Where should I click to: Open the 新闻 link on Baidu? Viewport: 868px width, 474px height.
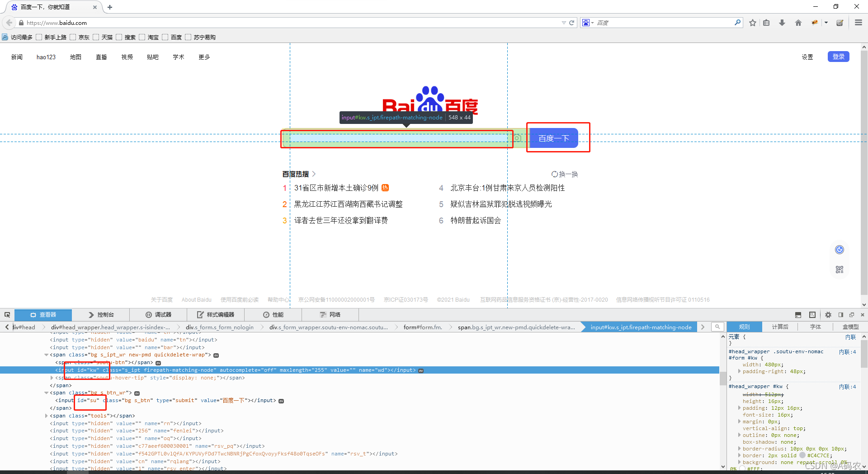(x=17, y=57)
